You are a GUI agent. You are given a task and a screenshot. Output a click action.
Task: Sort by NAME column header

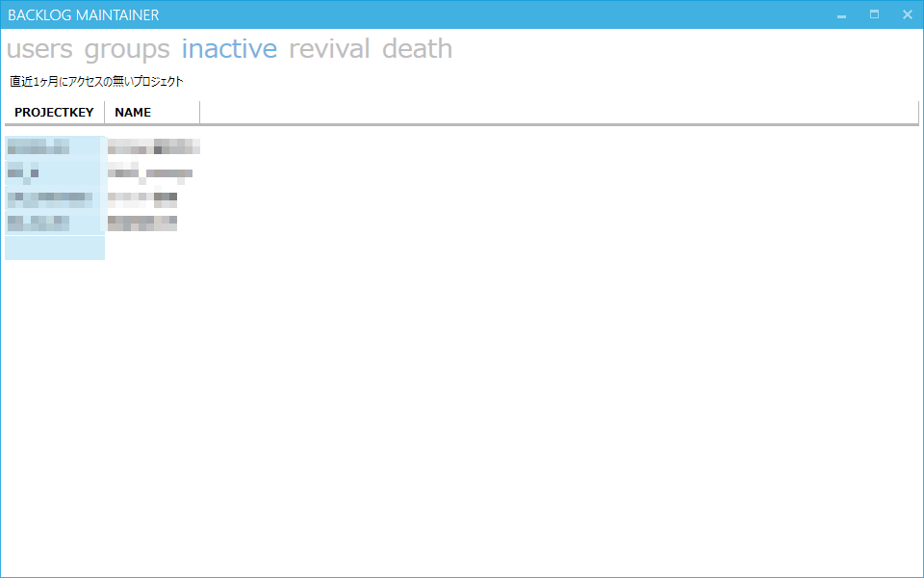[x=152, y=112]
